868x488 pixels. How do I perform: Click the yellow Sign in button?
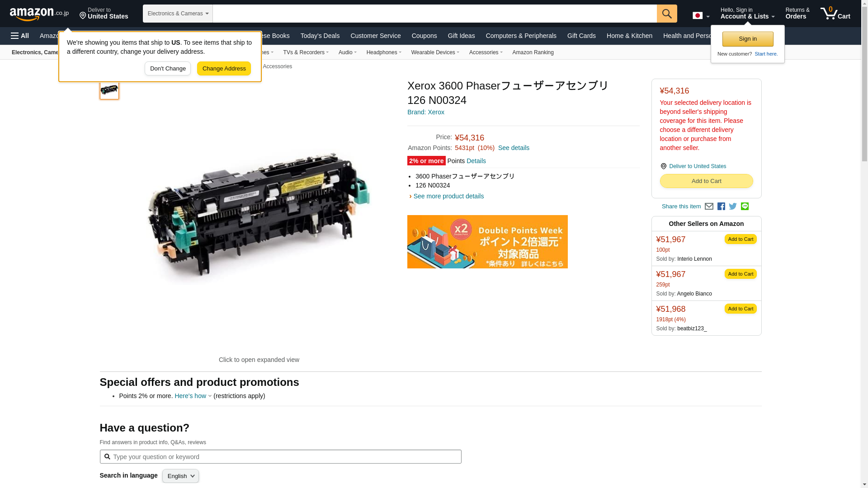748,39
